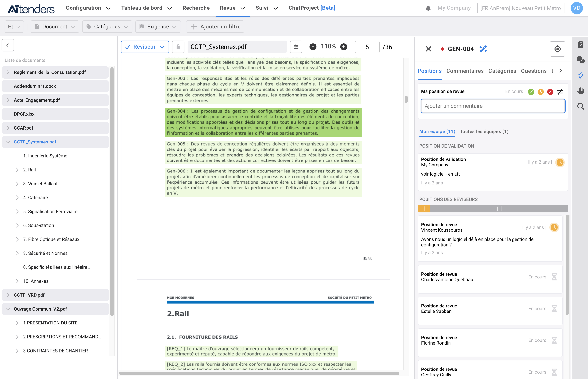Click the target locate icon button

tap(557, 49)
